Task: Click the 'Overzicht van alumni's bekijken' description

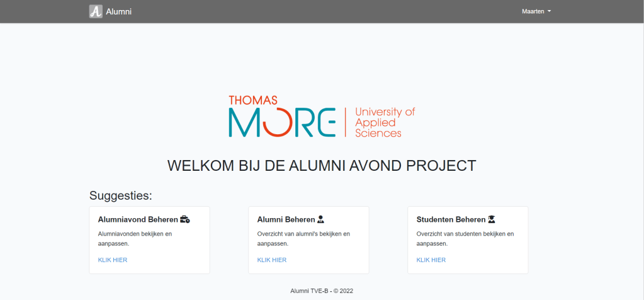Action: pos(303,238)
